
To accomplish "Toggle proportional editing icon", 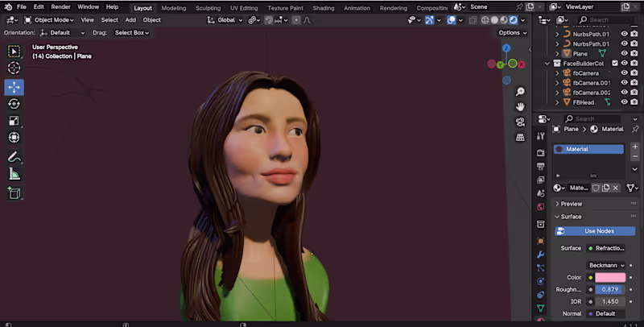I will click(296, 20).
